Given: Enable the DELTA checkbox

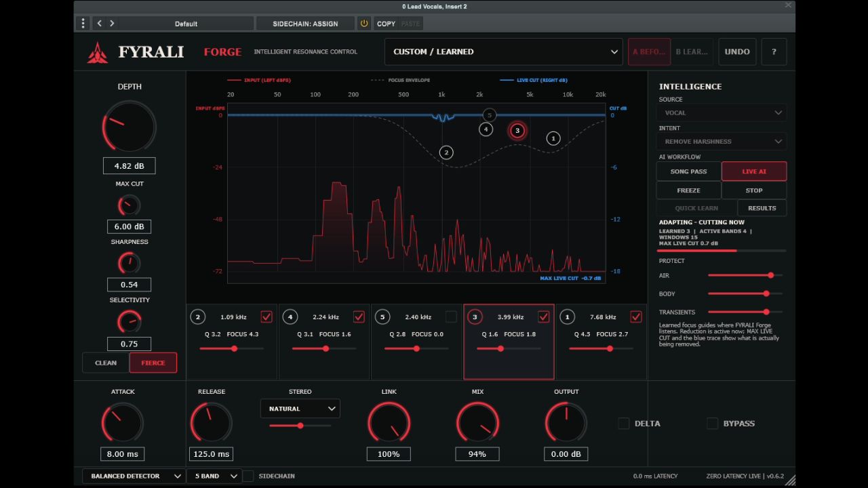Looking at the screenshot, I should pyautogui.click(x=624, y=424).
